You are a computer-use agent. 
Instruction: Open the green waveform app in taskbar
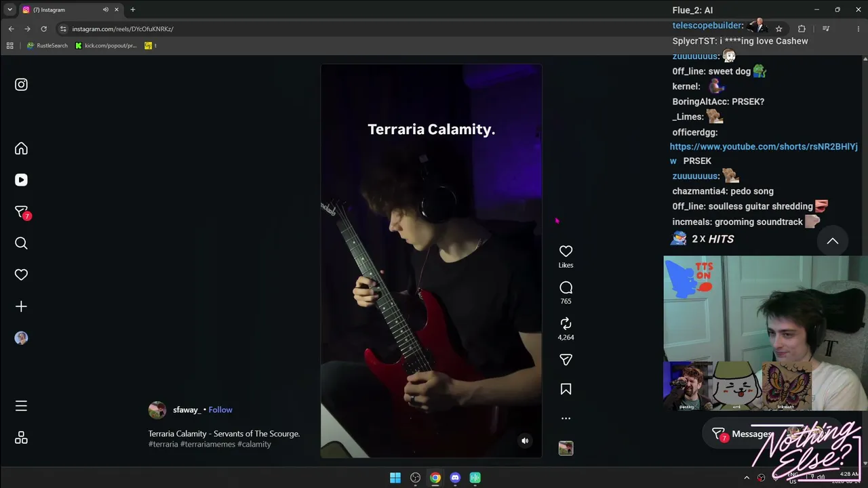pos(475,478)
